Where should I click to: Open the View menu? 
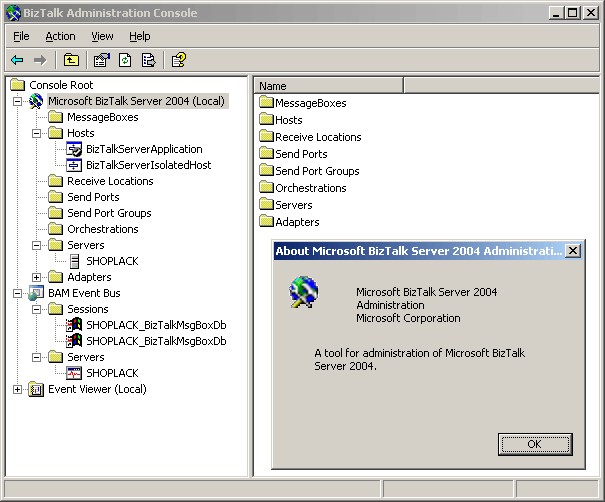pyautogui.click(x=102, y=36)
